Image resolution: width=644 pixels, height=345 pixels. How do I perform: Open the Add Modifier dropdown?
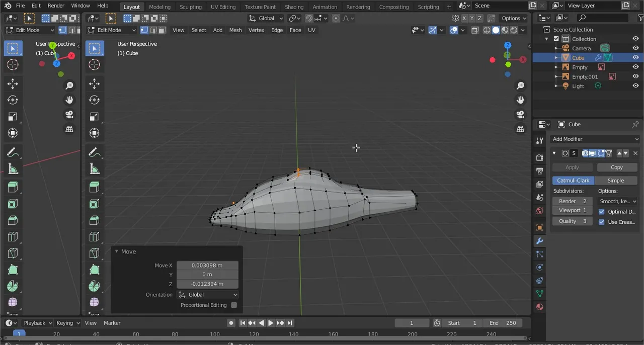pos(595,139)
